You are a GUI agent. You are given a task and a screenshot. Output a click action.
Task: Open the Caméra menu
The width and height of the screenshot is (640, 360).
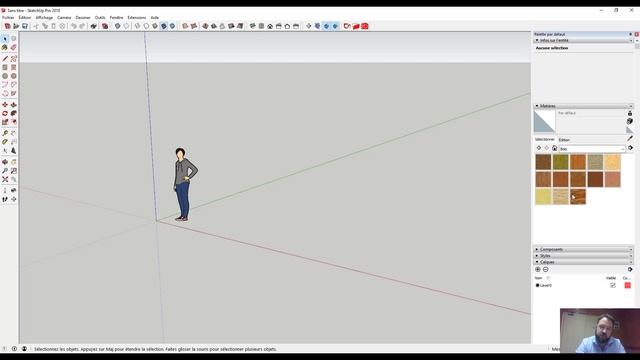pyautogui.click(x=64, y=18)
